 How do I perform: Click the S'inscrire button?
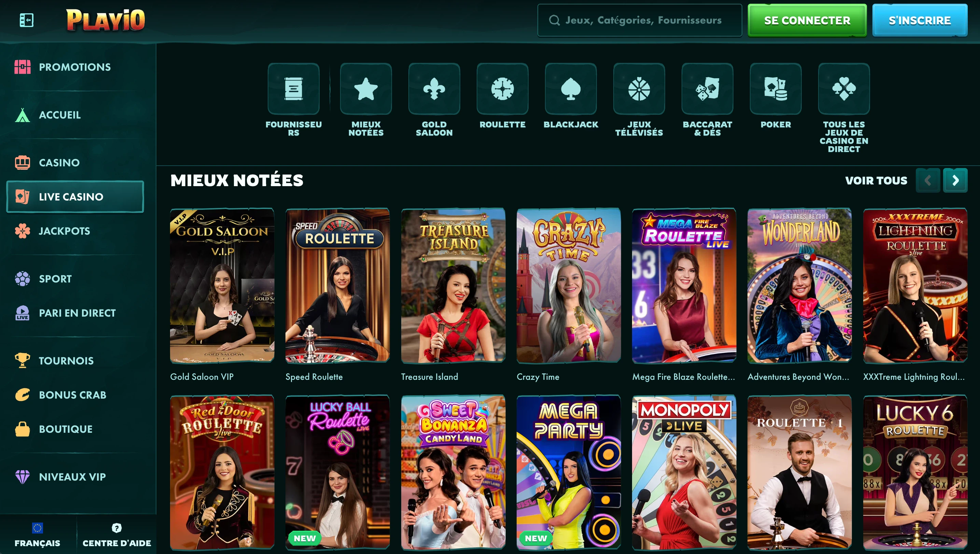click(x=920, y=20)
